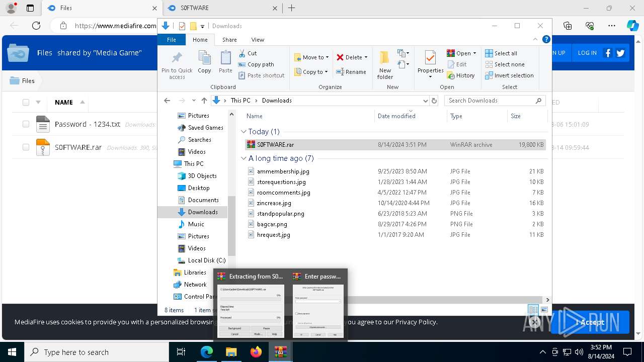Switch to the S0FTWARE browser tab
This screenshot has height=362, width=644.
223,8
